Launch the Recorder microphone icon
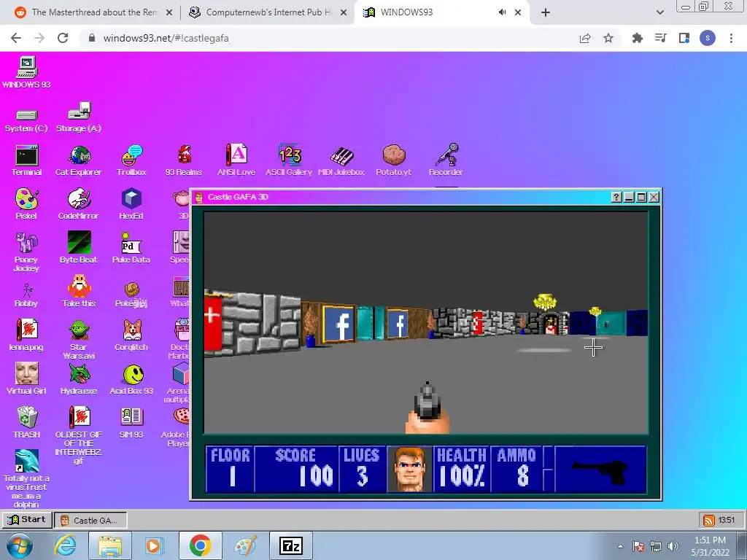 coord(446,160)
